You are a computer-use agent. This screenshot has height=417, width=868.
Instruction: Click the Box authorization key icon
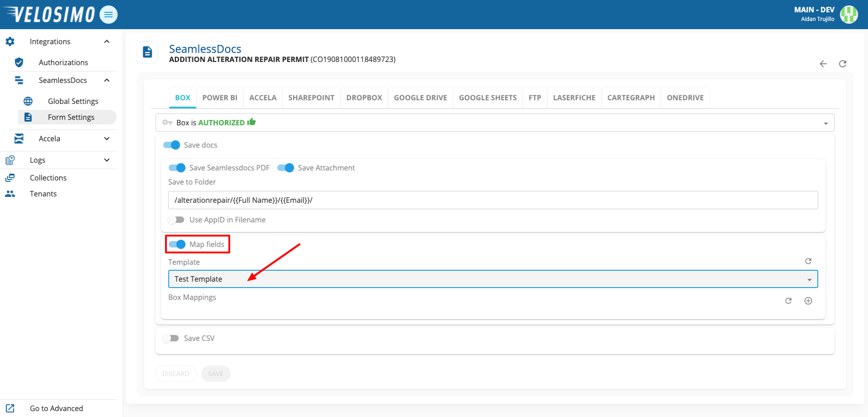(x=167, y=123)
